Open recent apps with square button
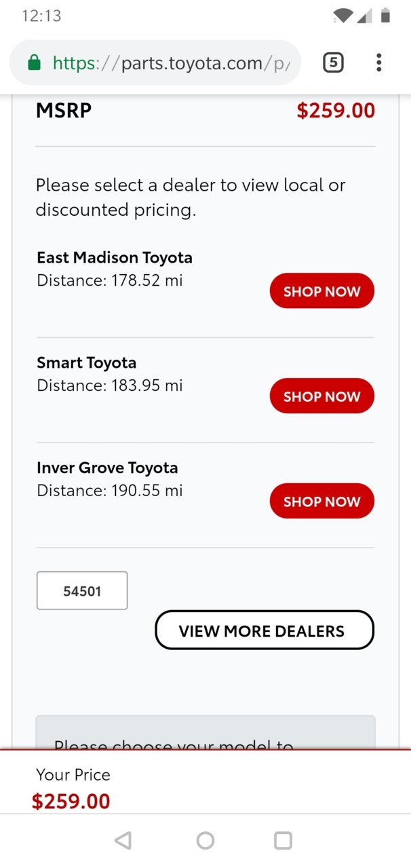The width and height of the screenshot is (411, 868). [x=283, y=841]
